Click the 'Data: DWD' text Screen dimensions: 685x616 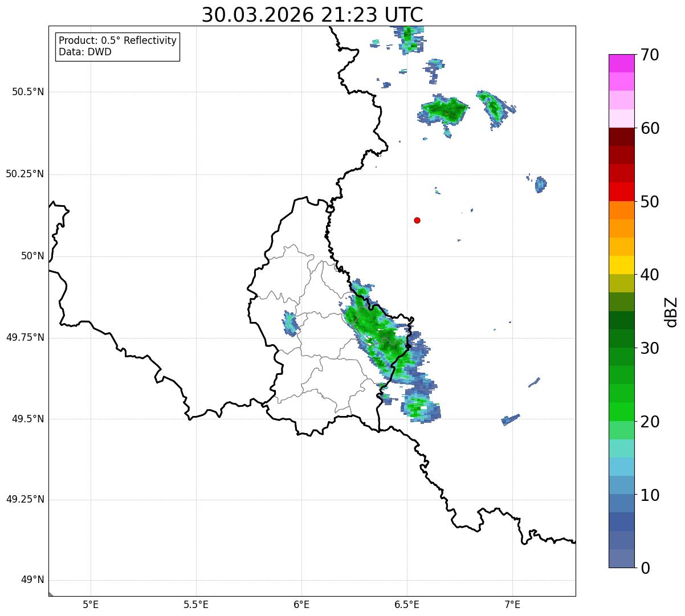(x=85, y=52)
